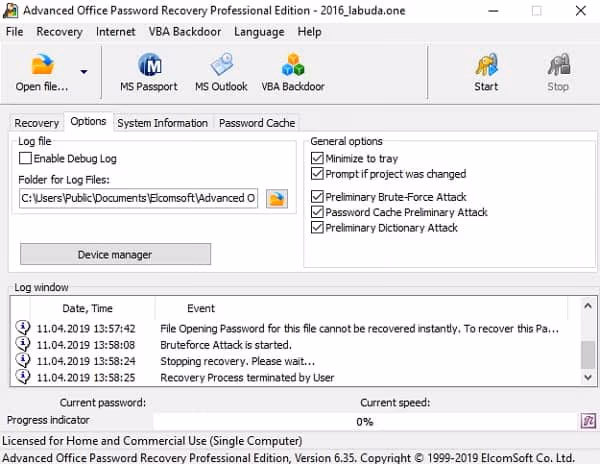
Task: Toggle Password Cache Preliminary Attack checkbox
Action: point(317,212)
